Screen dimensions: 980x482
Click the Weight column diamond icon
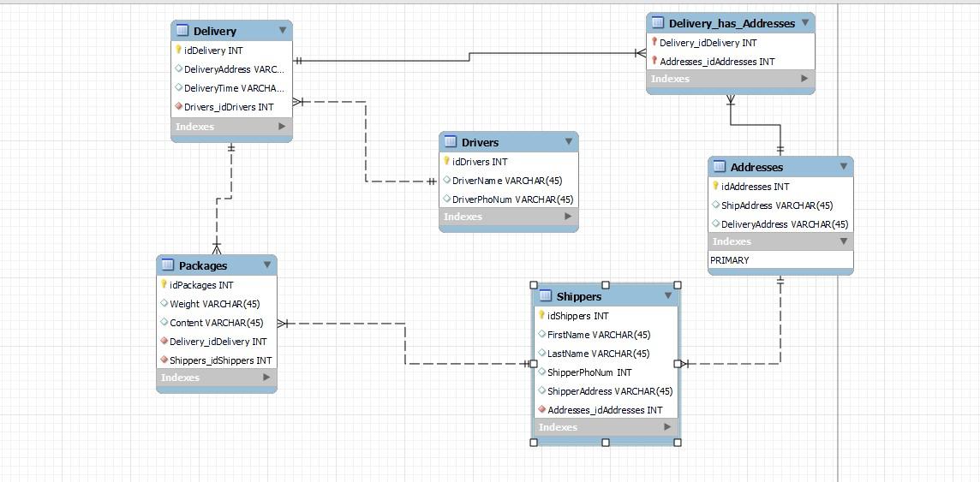pyautogui.click(x=164, y=303)
